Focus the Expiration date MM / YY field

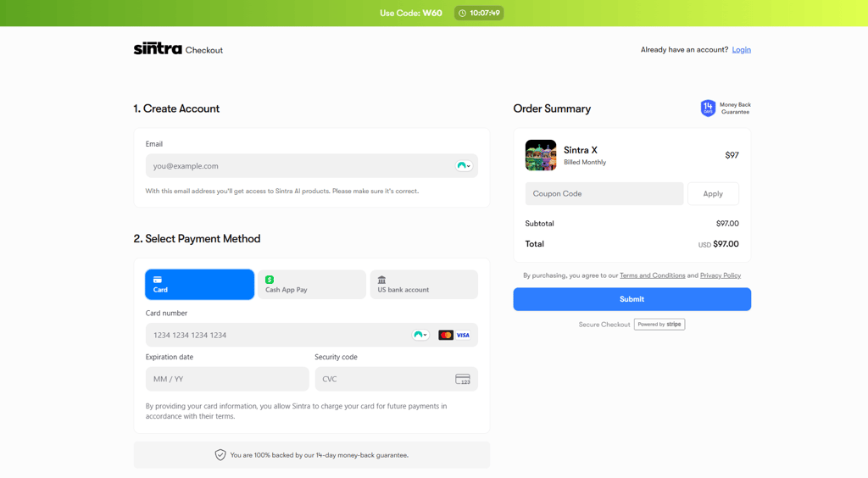coord(227,379)
